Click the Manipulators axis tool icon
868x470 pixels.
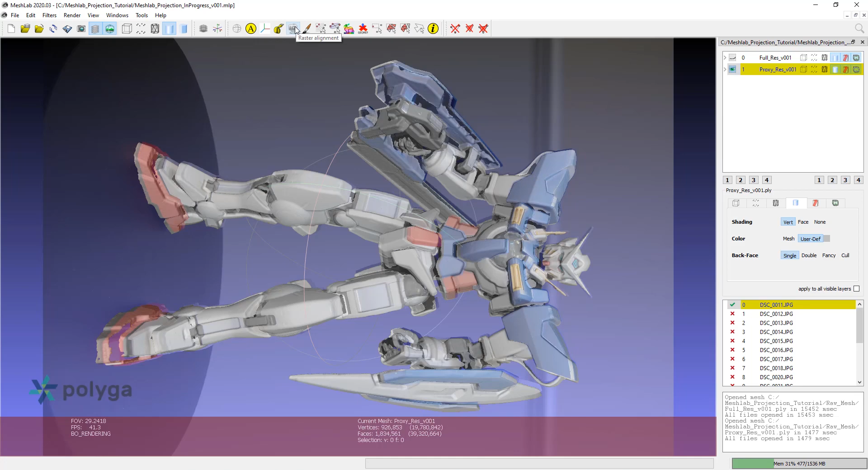265,29
